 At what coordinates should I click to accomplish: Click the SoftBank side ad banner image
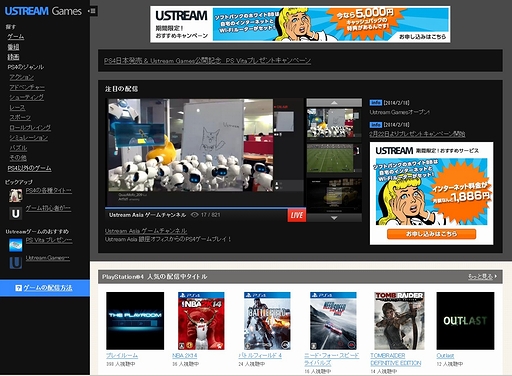(432, 191)
